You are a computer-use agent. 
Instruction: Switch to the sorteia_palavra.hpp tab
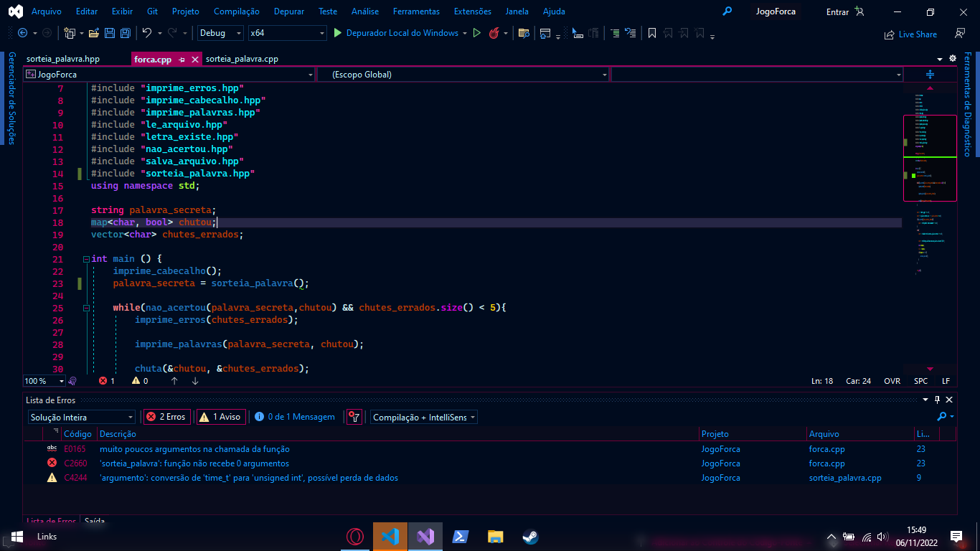pyautogui.click(x=63, y=59)
